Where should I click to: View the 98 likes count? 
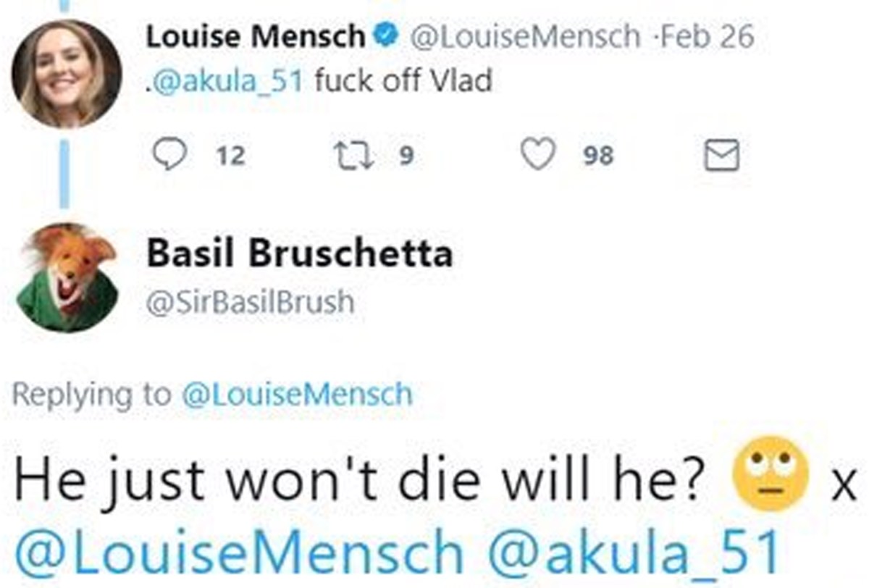[599, 156]
